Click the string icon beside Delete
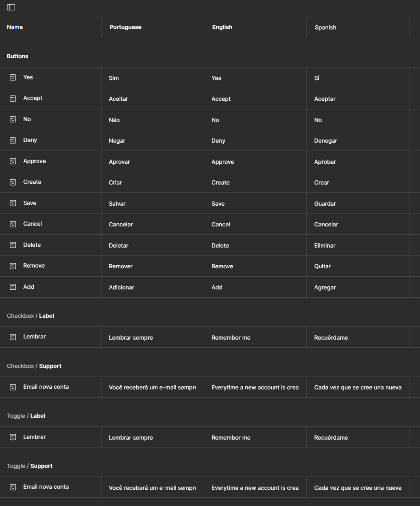 (13, 245)
